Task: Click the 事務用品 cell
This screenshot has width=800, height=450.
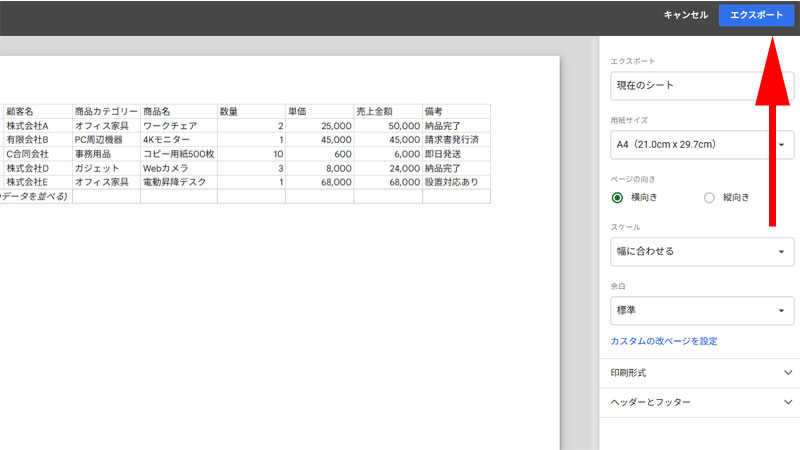Action: tap(106, 154)
